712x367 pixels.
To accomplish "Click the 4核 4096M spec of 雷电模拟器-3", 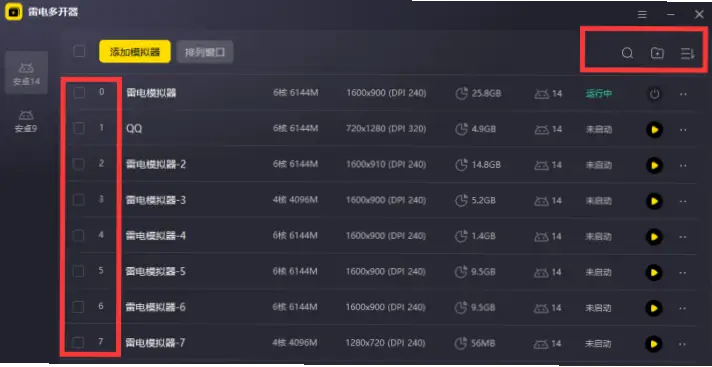I will point(296,200).
